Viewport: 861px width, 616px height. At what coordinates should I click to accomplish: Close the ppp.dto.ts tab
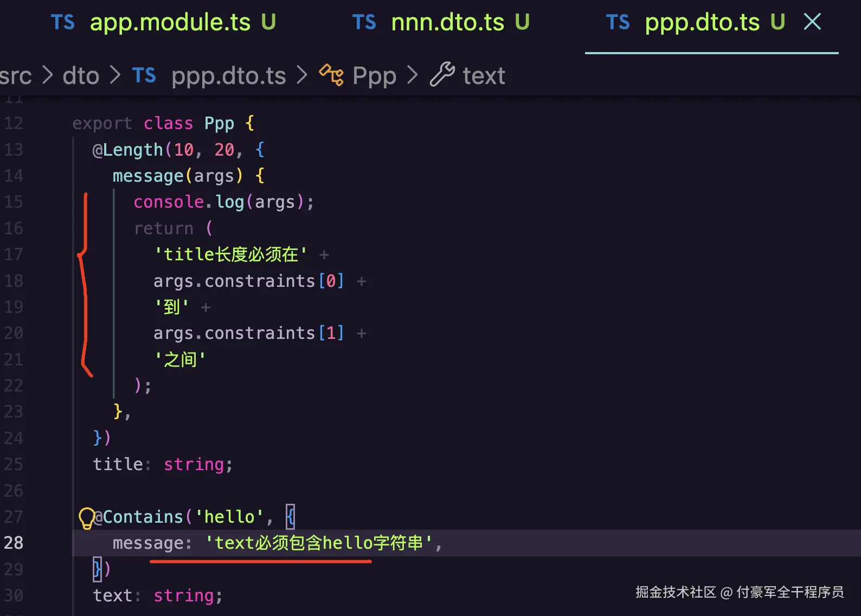tap(812, 22)
